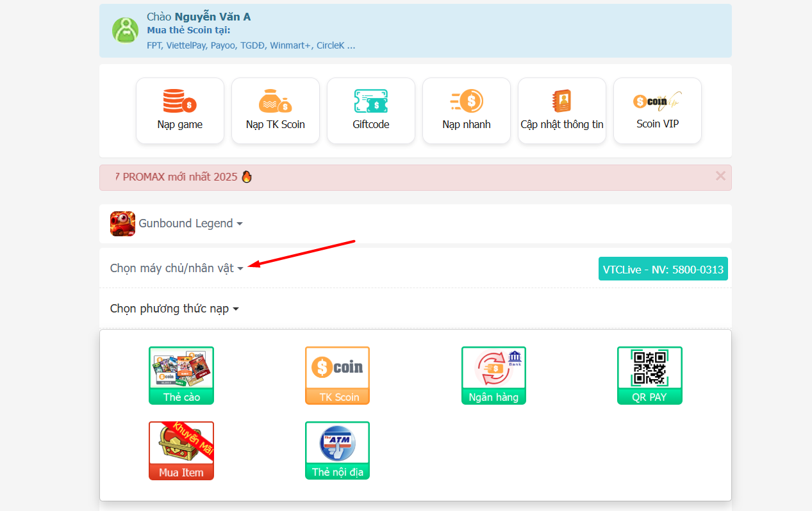Open the Mua Item treasure chest icon
This screenshot has width=812, height=511.
coord(181,450)
